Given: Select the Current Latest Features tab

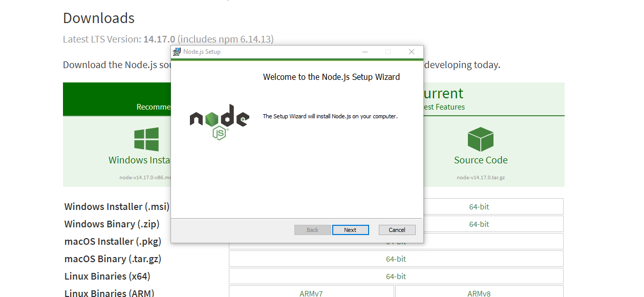Looking at the screenshot, I should 494,99.
